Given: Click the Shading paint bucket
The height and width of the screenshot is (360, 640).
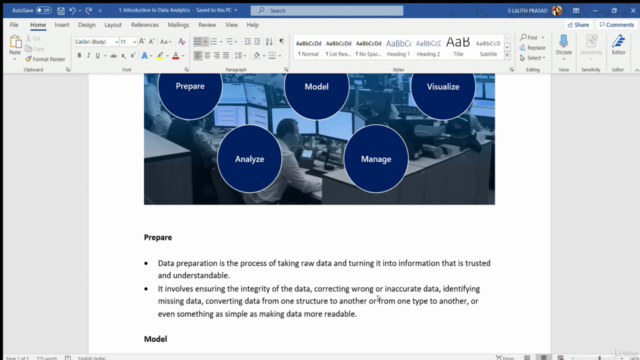Looking at the screenshot, I should tap(257, 56).
